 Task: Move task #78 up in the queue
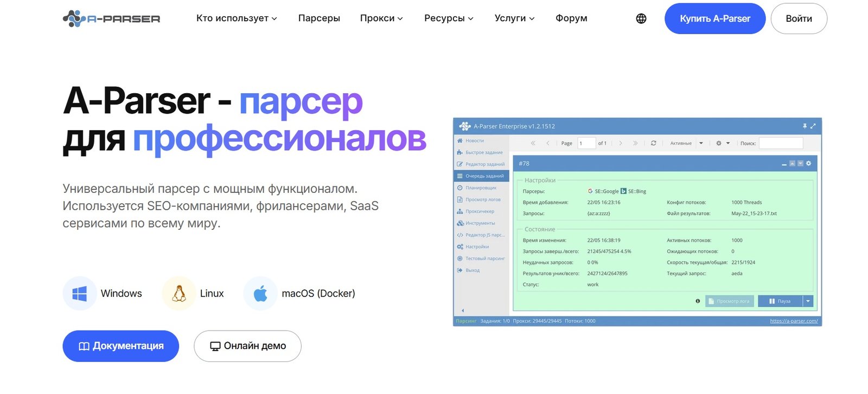pyautogui.click(x=792, y=163)
